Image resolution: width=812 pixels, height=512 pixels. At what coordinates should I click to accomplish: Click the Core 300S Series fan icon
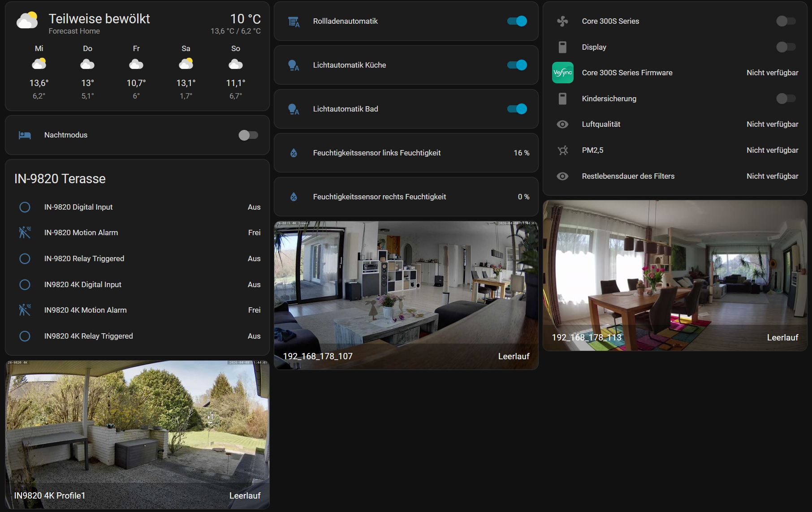pos(562,21)
